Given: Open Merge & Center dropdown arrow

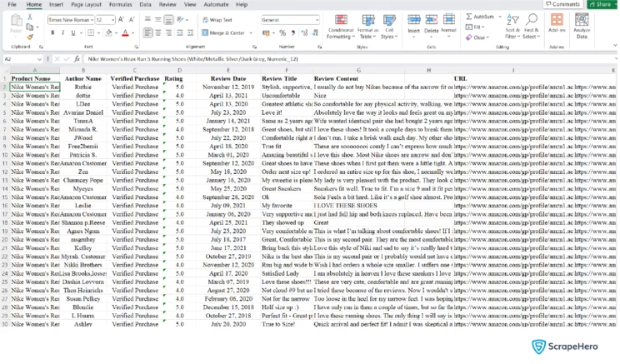Looking at the screenshot, I should (x=251, y=33).
